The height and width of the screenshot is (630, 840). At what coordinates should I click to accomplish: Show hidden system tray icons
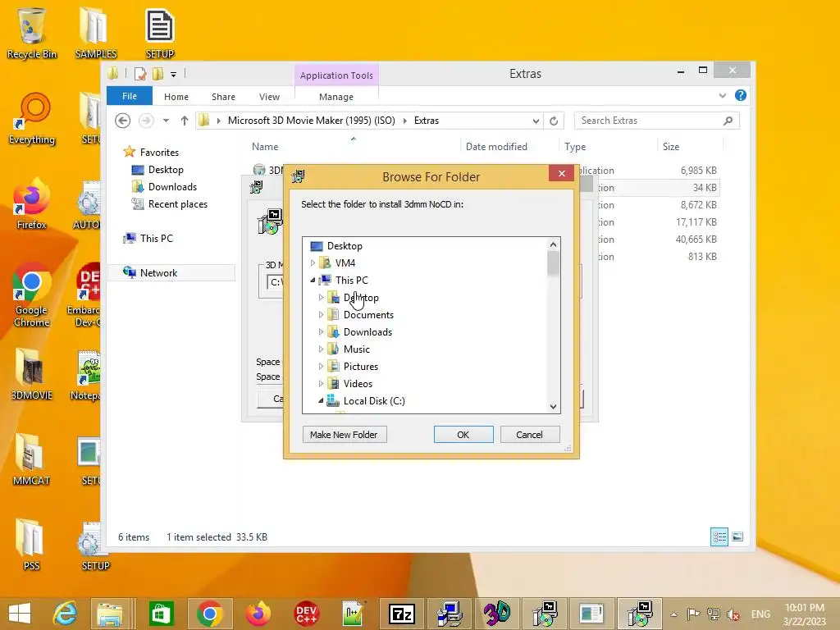[674, 614]
